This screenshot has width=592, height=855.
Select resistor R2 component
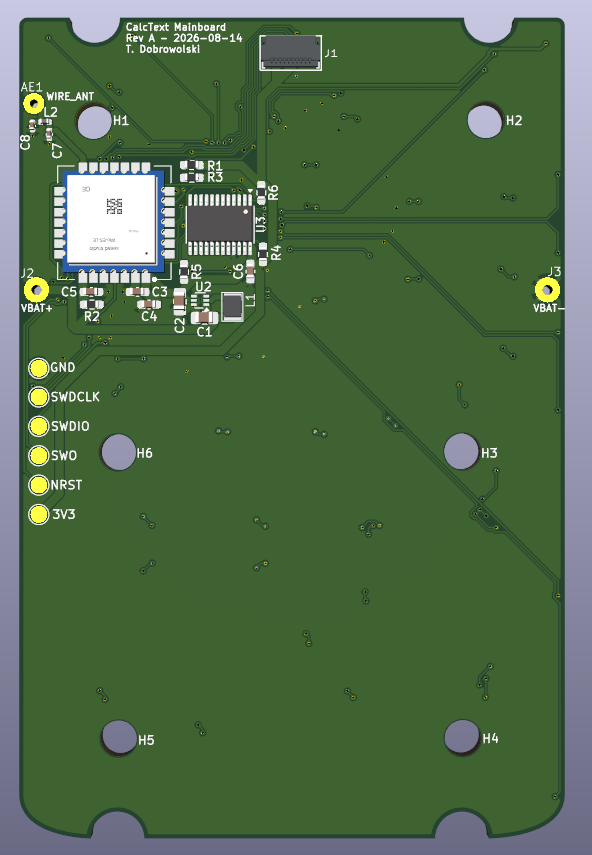tap(92, 304)
